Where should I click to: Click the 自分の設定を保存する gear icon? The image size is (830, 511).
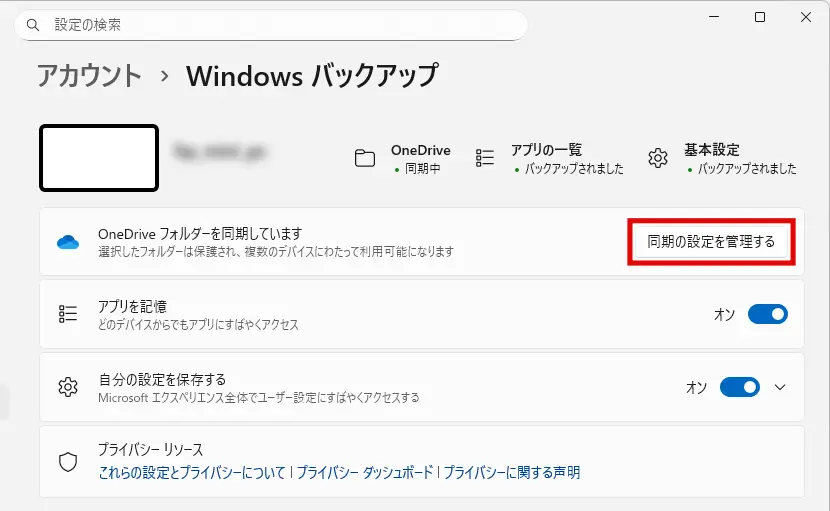click(68, 387)
